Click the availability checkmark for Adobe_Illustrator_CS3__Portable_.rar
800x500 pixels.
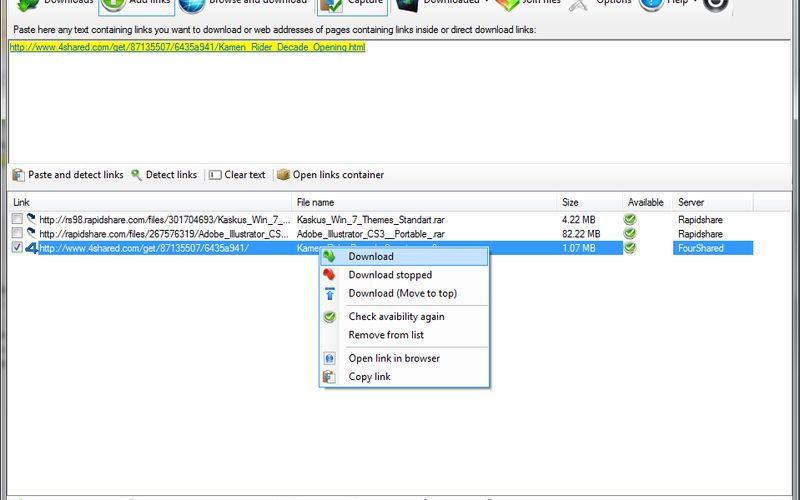click(630, 234)
